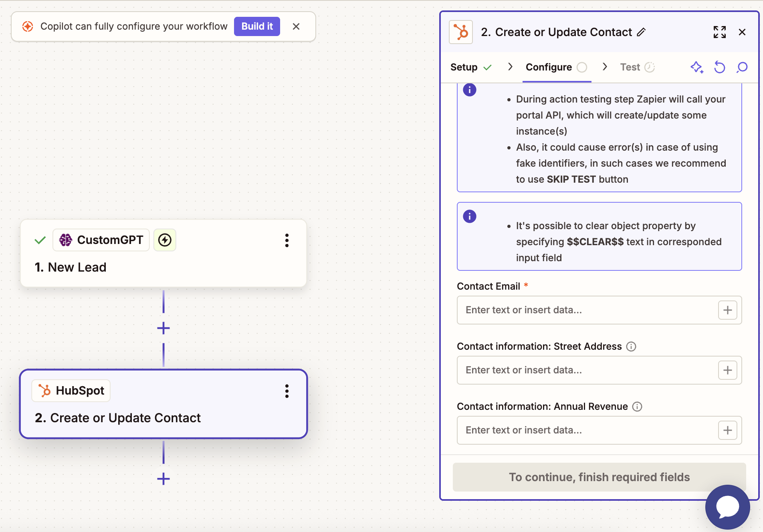Close the Create or Update Contact panel

tap(742, 32)
